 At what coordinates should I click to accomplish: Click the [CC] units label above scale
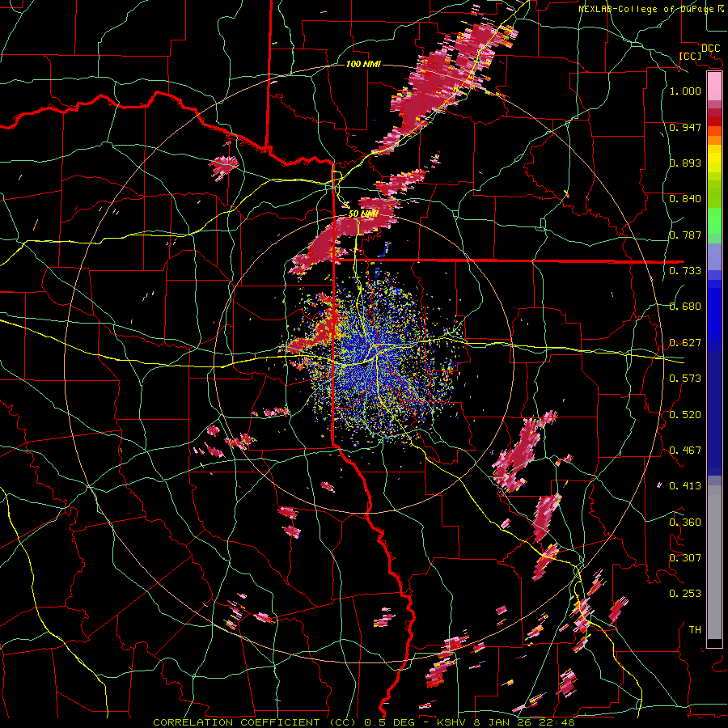691,56
